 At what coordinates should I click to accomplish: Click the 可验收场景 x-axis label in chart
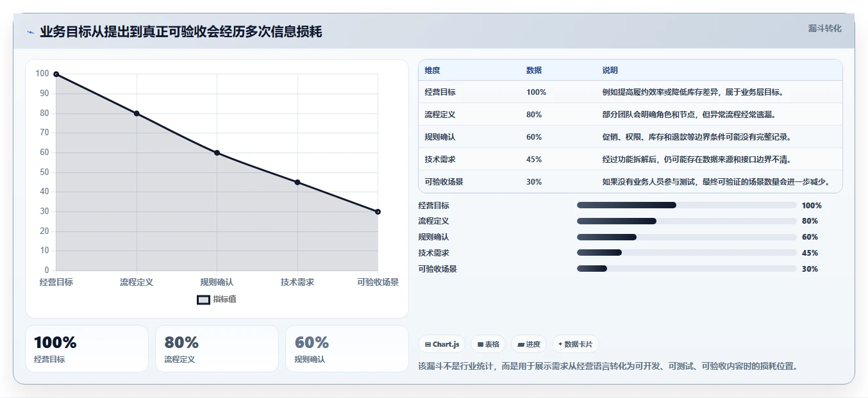378,282
